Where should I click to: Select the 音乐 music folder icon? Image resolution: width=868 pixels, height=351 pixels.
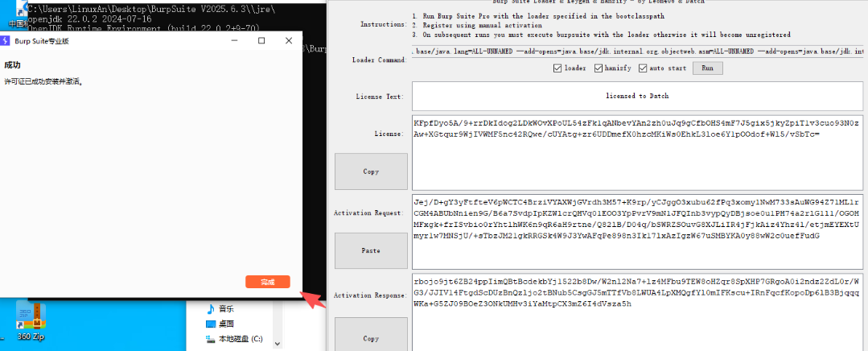coord(211,308)
